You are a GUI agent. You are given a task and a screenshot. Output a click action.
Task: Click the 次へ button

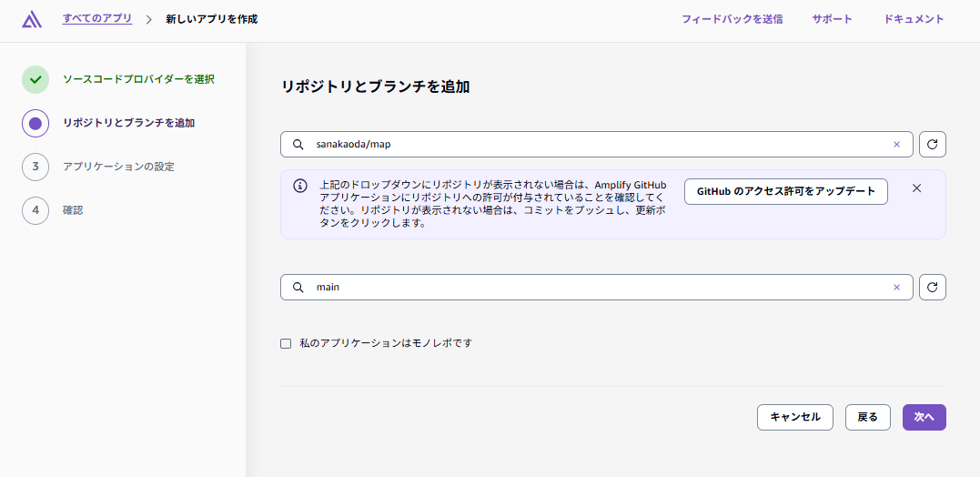[x=924, y=417]
